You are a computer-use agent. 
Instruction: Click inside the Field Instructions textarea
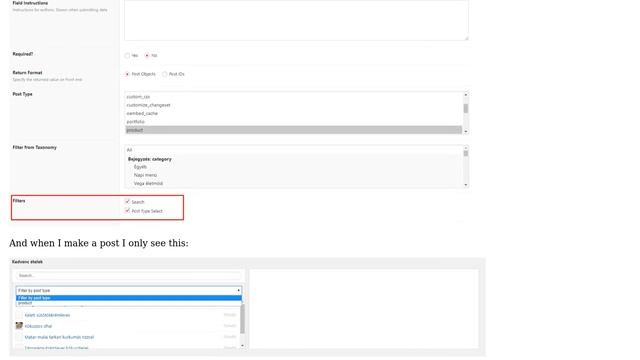(296, 20)
